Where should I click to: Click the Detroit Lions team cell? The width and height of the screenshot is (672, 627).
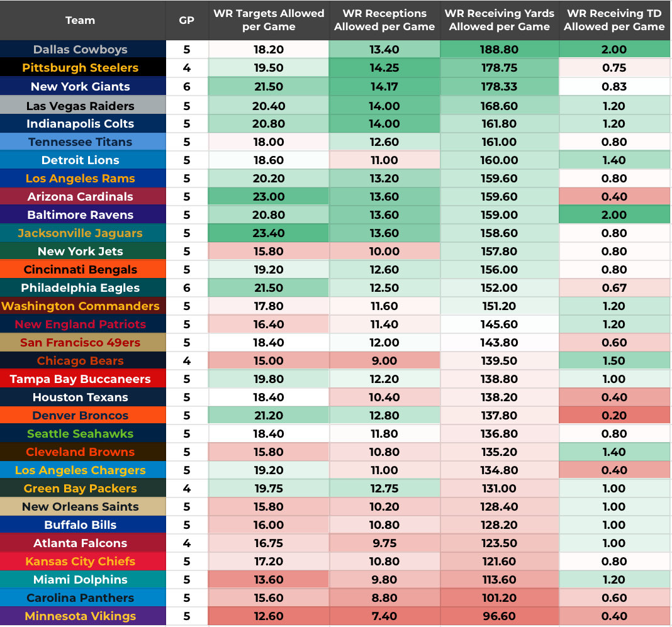click(x=82, y=160)
